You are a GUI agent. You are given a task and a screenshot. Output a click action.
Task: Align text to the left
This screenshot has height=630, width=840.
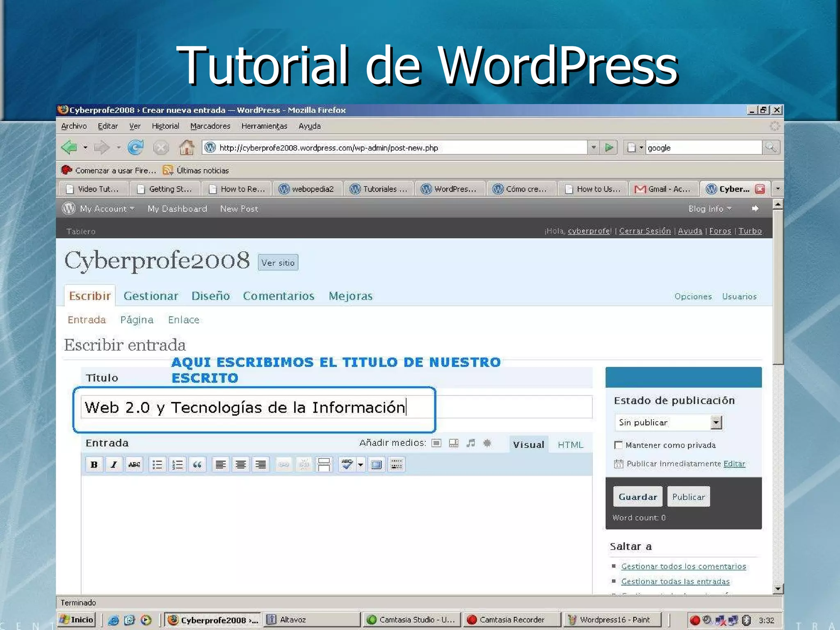pyautogui.click(x=221, y=464)
